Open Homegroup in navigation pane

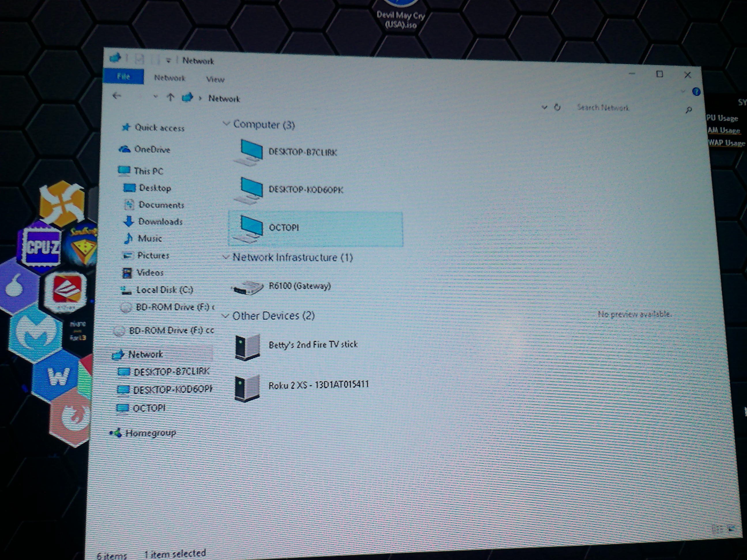click(x=143, y=433)
